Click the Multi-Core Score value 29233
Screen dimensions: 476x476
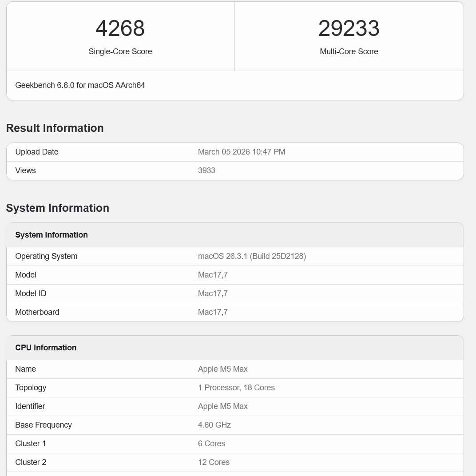(x=349, y=28)
